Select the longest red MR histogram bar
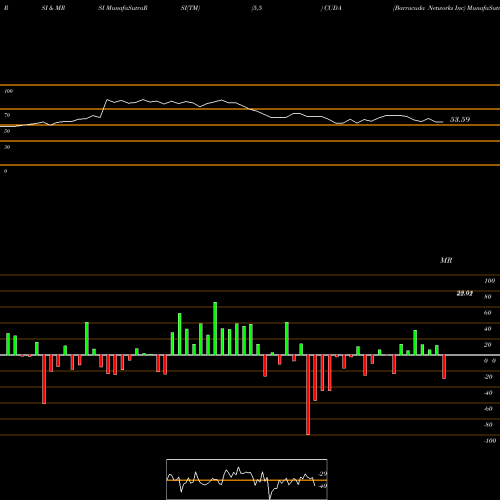This screenshot has width=500, height=500. [x=308, y=395]
